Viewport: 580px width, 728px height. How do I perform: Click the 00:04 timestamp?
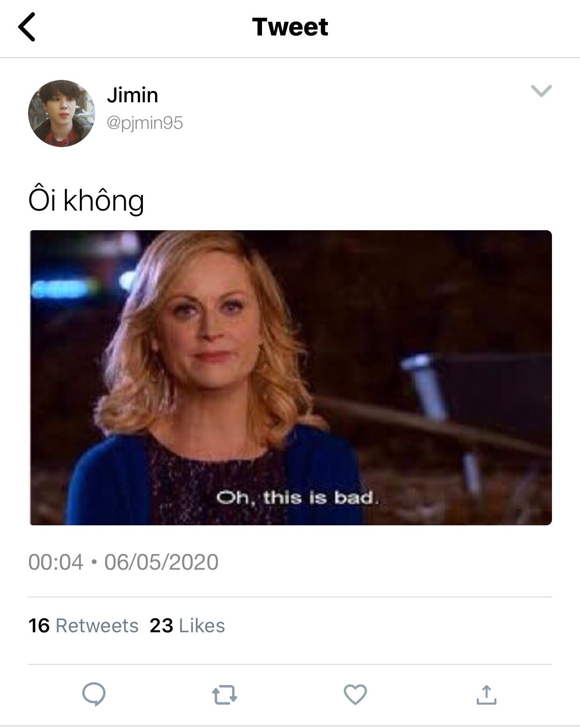[56, 562]
